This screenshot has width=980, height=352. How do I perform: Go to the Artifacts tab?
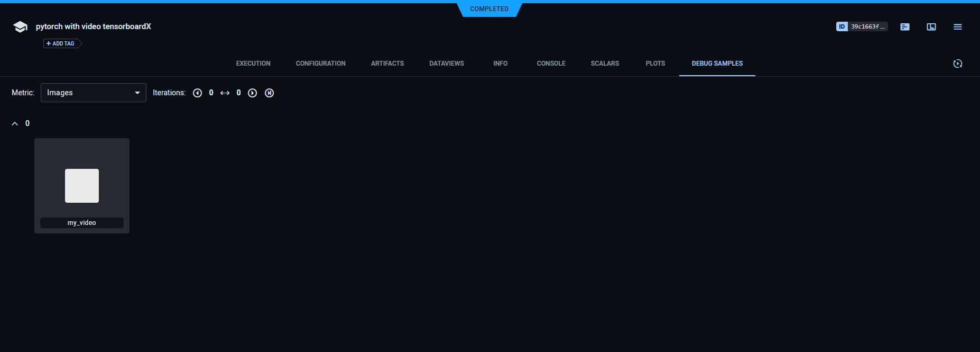(387, 64)
